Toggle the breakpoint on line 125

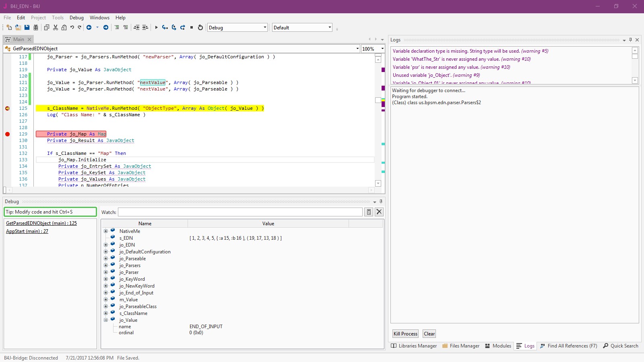tap(7, 108)
